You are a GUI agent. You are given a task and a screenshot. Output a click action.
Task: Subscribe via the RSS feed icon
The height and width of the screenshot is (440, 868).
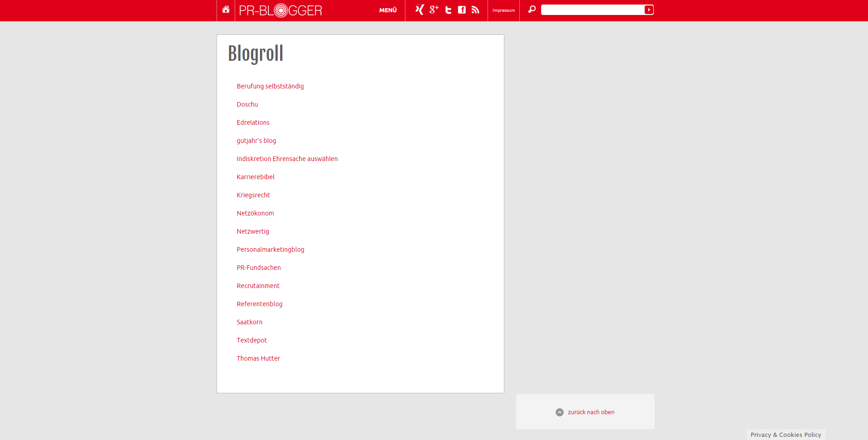[x=475, y=10]
